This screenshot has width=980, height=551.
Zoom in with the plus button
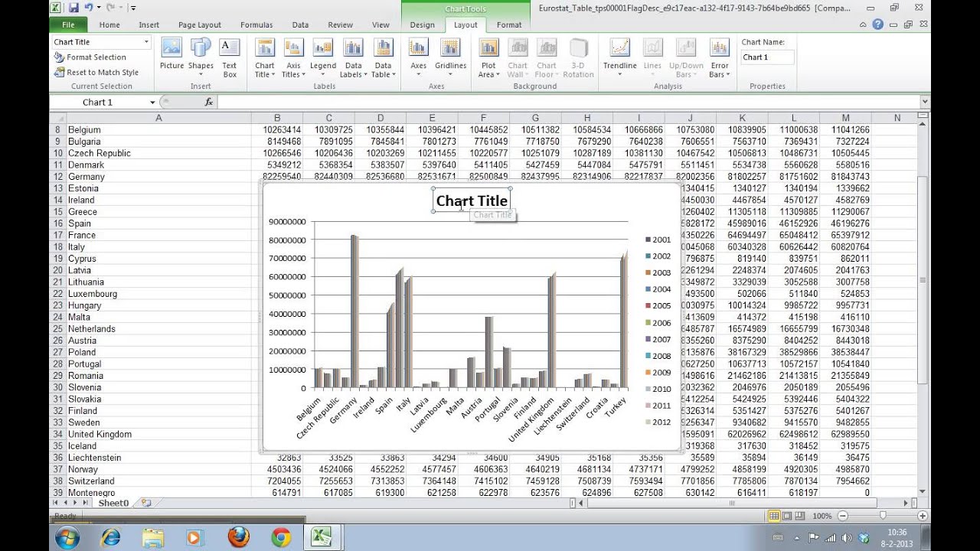pyautogui.click(x=922, y=516)
